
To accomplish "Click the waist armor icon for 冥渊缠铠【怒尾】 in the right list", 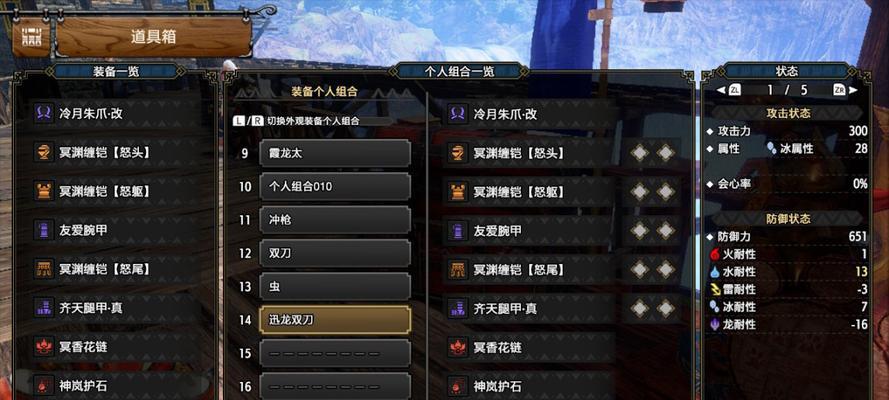I will [x=458, y=270].
